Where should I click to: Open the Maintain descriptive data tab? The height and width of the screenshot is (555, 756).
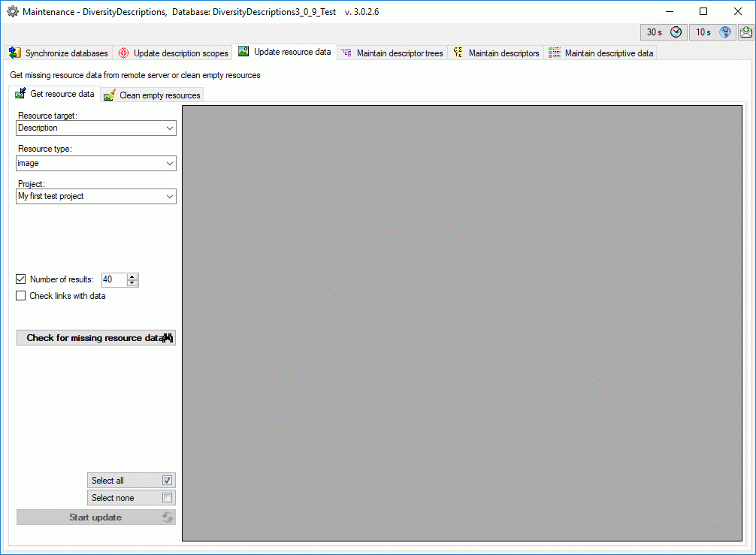tap(600, 53)
